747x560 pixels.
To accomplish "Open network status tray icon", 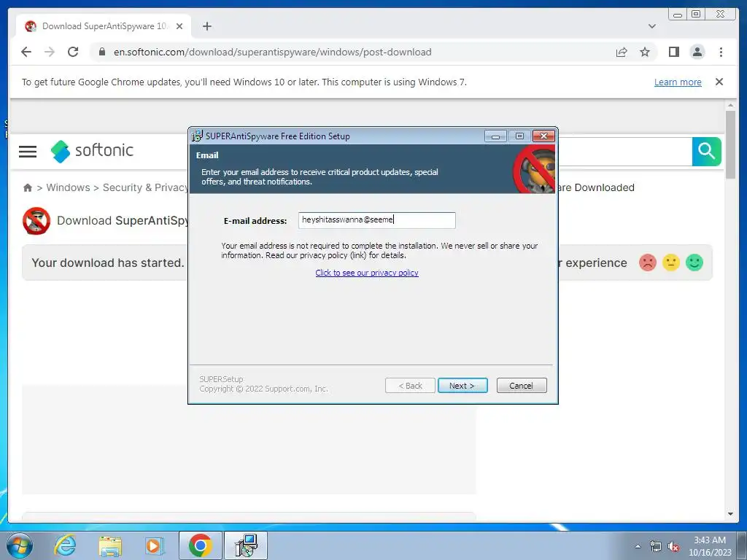I will 656,546.
